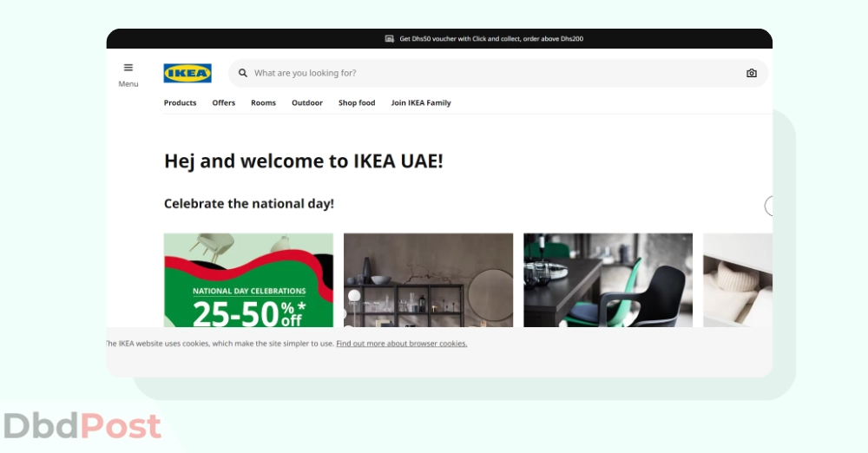Click the carousel next arrow button

[769, 206]
